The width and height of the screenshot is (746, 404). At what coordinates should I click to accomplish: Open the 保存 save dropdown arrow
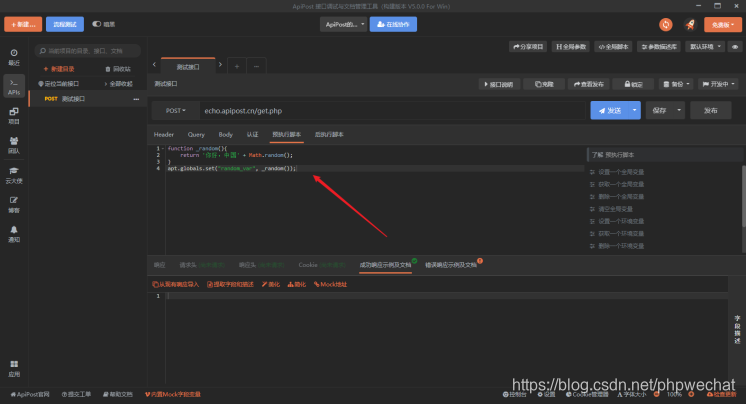tap(679, 110)
